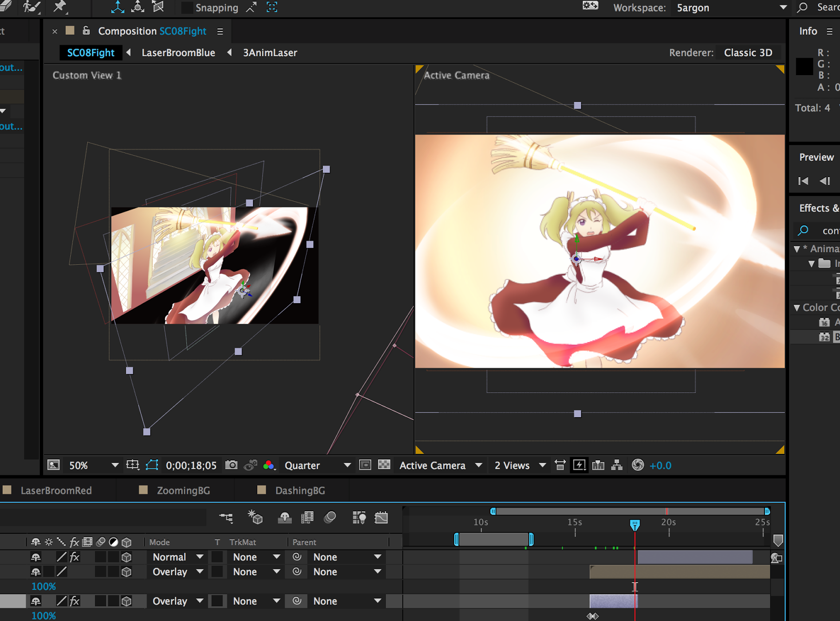Toggle Preserve Transparency box on Normal layer
This screenshot has height=621, width=840.
pos(217,557)
